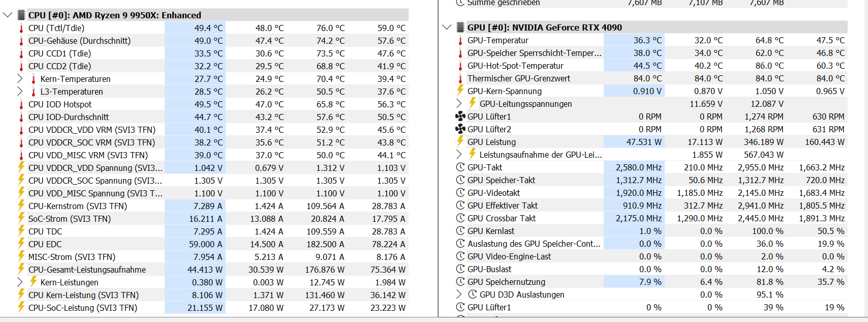Select CPU Kern-Leistung (SVI3 TFN) row

pyautogui.click(x=212, y=295)
